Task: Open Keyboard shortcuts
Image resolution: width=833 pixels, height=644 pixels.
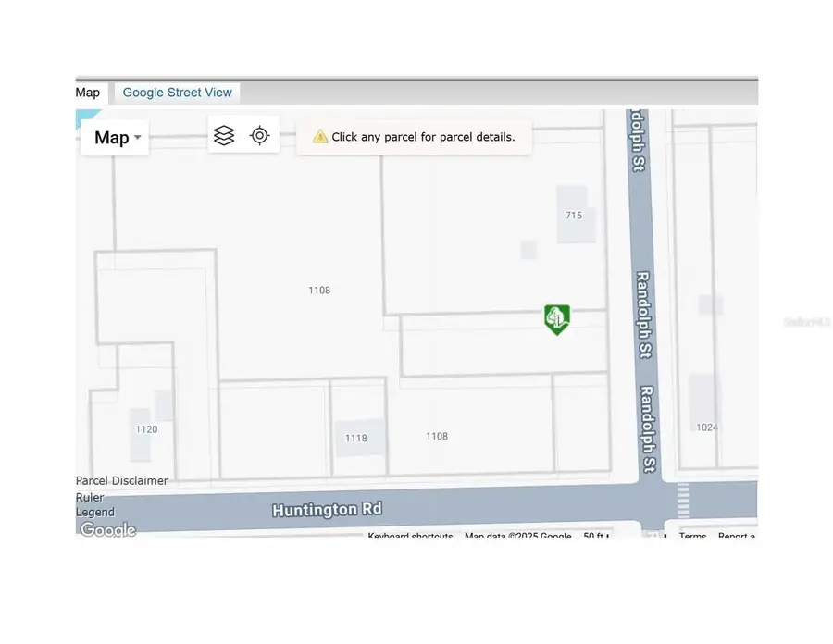Action: 410,537
